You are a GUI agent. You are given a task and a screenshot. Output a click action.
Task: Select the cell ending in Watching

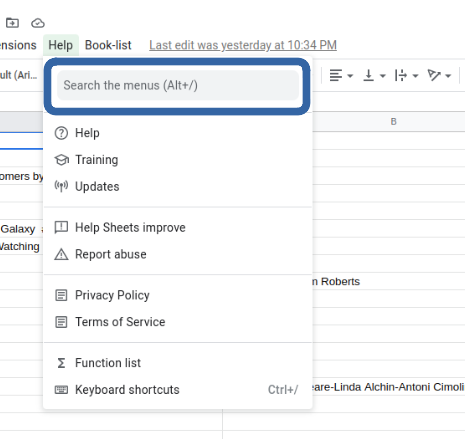click(21, 246)
